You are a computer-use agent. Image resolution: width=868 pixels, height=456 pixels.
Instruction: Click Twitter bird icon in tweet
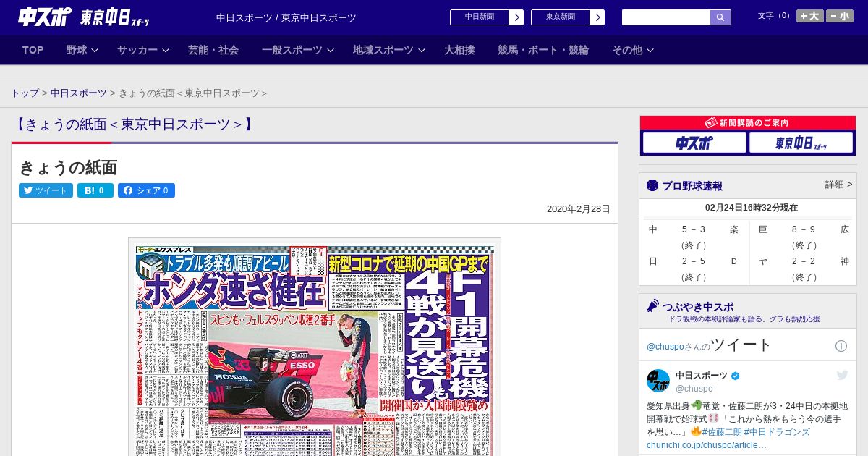842,375
